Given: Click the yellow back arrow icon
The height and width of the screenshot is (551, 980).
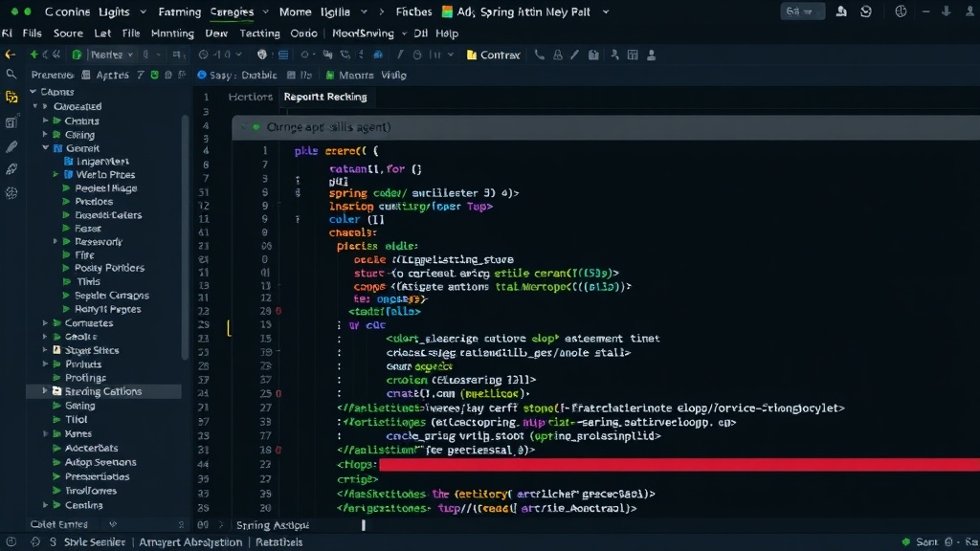Looking at the screenshot, I should pyautogui.click(x=10, y=55).
